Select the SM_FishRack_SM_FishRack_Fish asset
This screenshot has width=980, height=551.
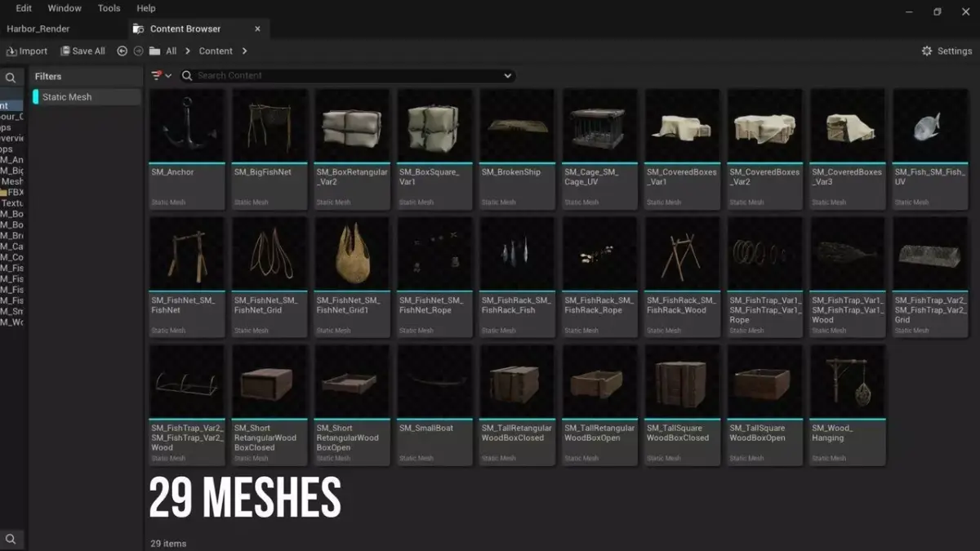(x=517, y=278)
